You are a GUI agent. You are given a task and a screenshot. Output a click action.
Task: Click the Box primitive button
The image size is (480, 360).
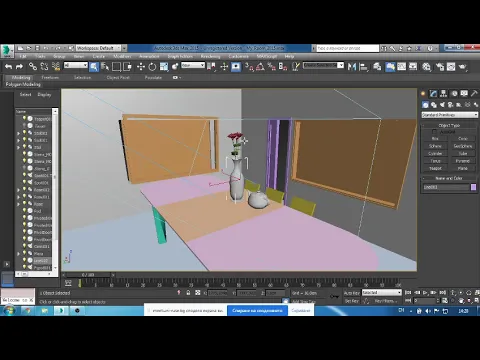pyautogui.click(x=435, y=138)
